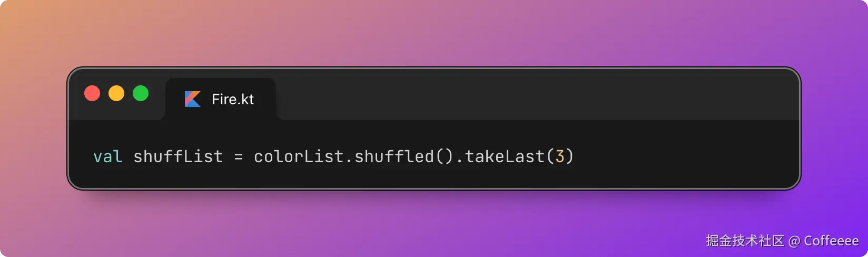Screen dimensions: 868x257
Task: Switch to the Fire.kt tab
Action: (x=221, y=99)
